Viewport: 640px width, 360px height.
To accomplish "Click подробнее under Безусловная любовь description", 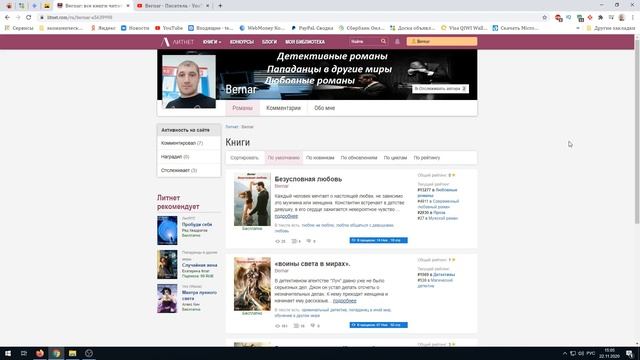I will (286, 216).
